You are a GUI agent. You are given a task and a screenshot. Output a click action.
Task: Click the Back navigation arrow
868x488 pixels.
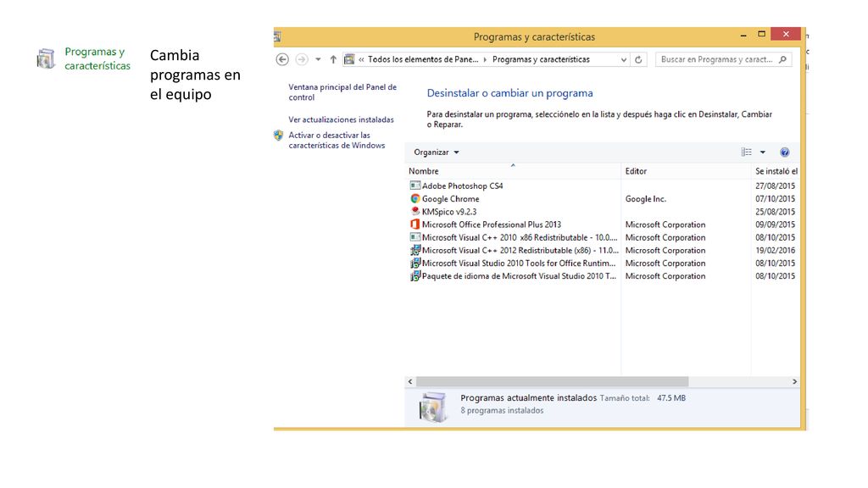[x=282, y=59]
